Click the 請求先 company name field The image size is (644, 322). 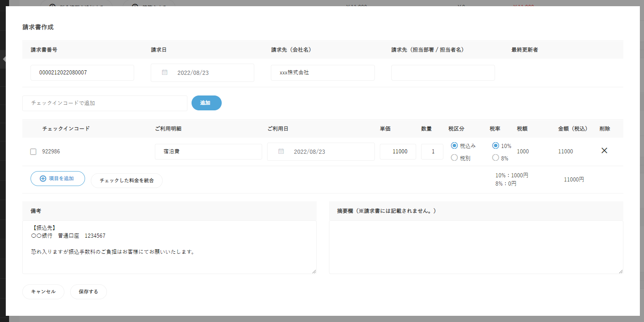point(322,73)
